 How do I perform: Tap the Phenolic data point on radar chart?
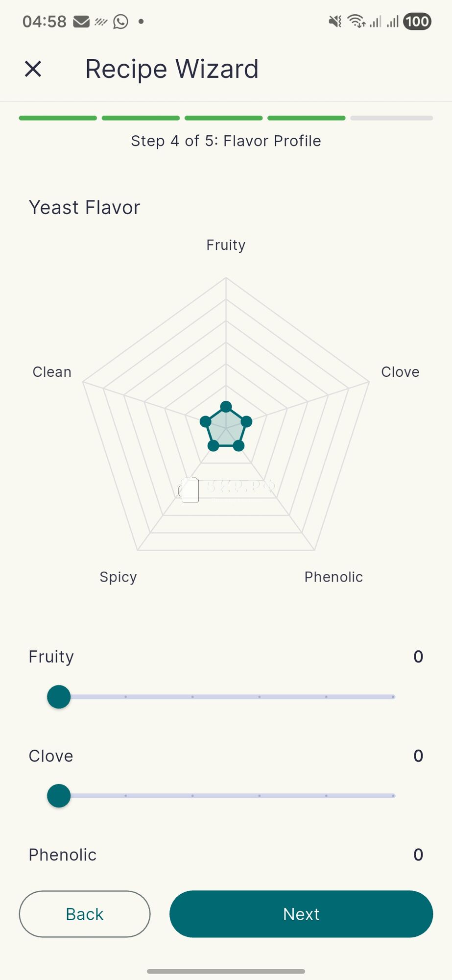click(x=238, y=445)
